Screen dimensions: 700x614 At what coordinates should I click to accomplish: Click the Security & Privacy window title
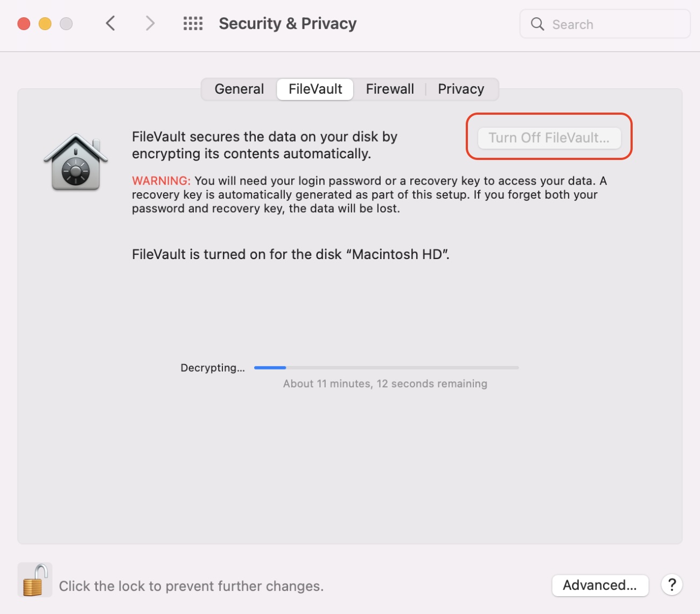point(287,23)
